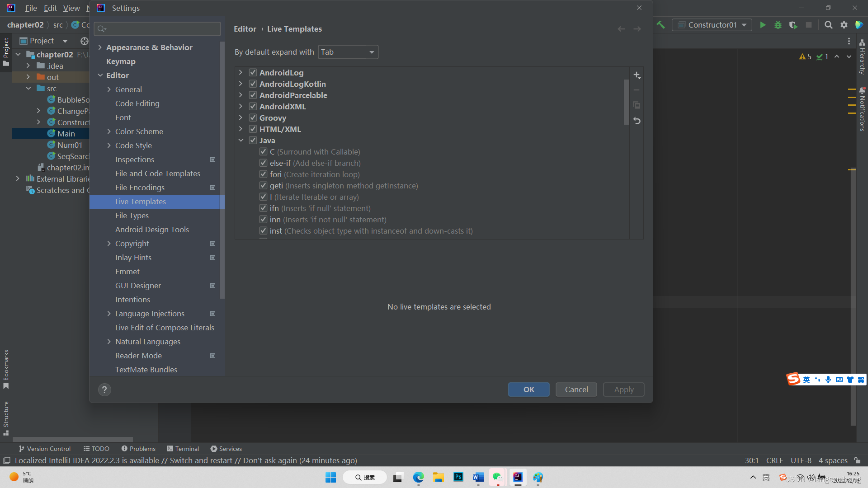The width and height of the screenshot is (868, 488).
Task: Click the Cancel button
Action: click(x=576, y=389)
